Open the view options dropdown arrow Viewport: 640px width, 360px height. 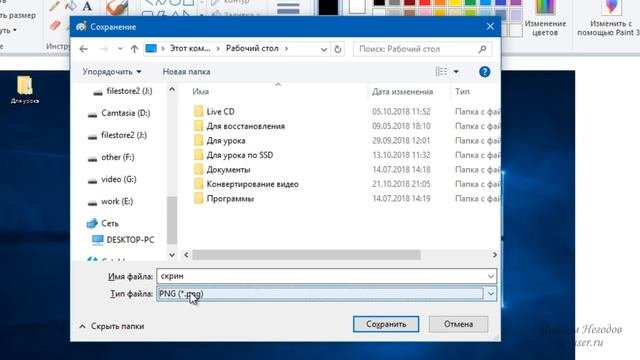tap(456, 72)
